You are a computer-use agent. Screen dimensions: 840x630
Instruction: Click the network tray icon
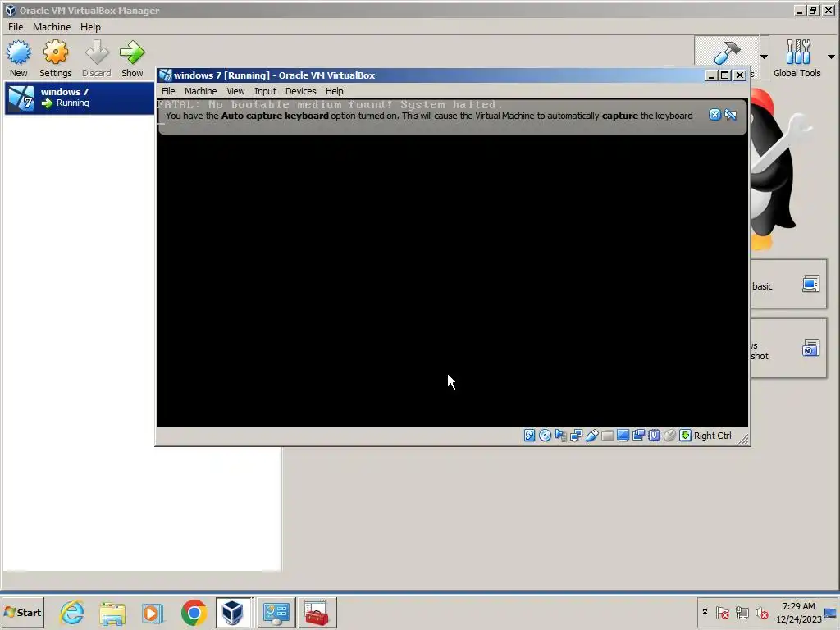742,612
